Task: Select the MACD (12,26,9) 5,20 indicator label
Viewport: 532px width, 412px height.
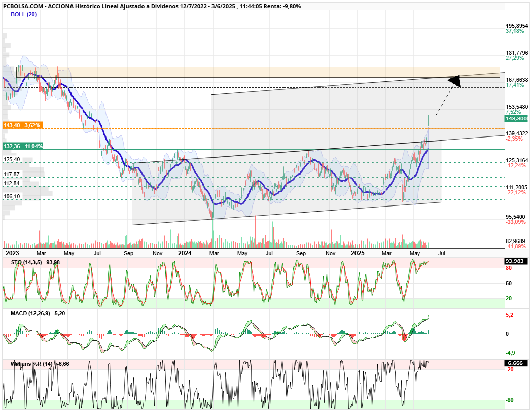Action: click(38, 313)
